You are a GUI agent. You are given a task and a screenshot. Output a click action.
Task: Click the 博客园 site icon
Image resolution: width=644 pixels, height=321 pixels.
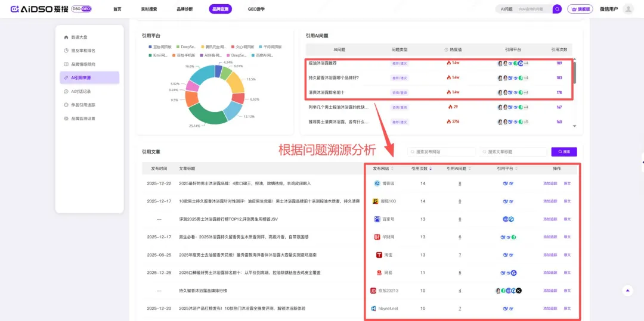click(x=377, y=183)
